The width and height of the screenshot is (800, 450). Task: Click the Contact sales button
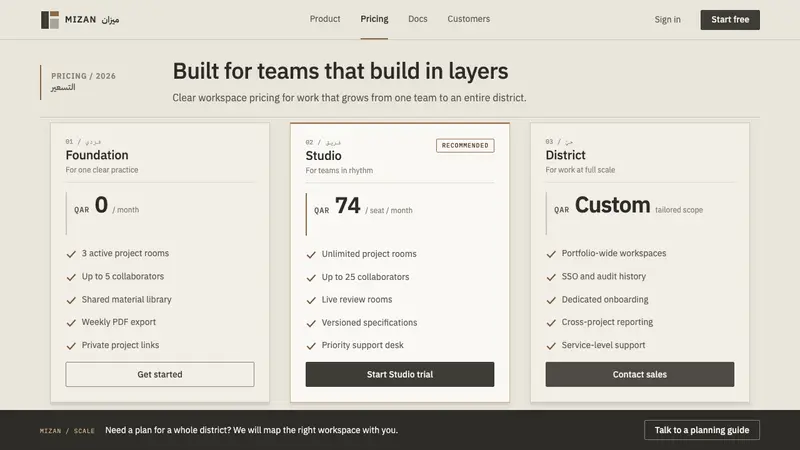click(x=639, y=374)
